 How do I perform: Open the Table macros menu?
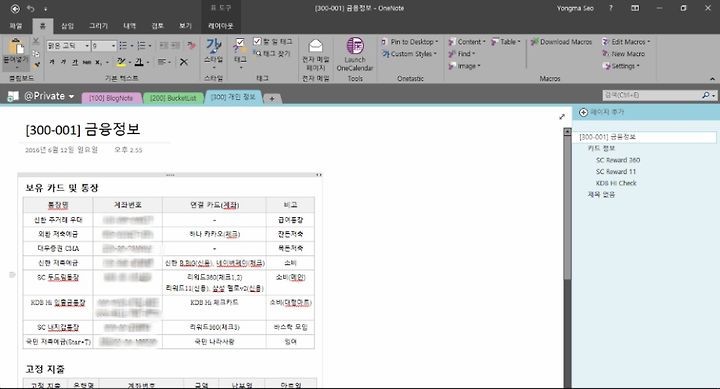click(x=506, y=42)
